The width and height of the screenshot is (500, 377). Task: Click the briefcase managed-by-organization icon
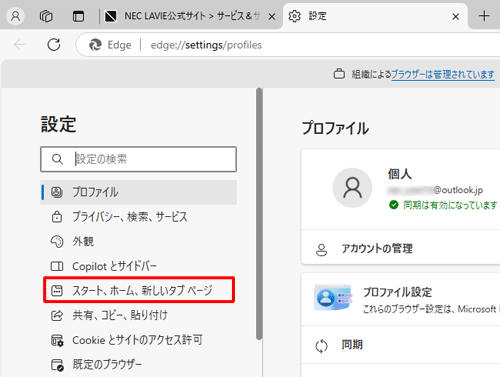coord(339,74)
